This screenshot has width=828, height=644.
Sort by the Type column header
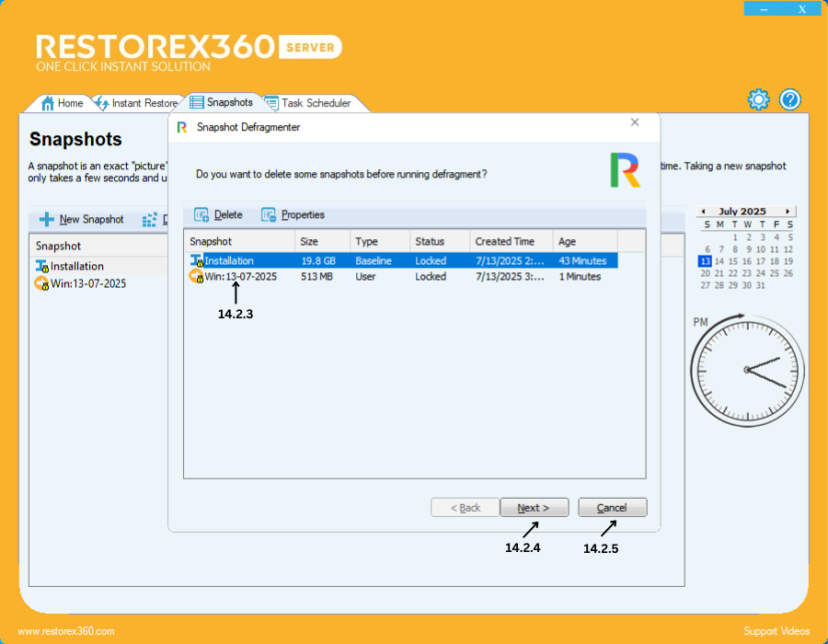point(380,241)
